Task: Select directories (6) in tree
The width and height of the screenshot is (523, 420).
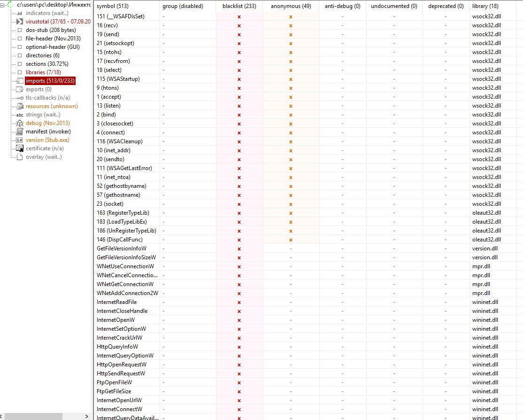Action: tap(42, 55)
